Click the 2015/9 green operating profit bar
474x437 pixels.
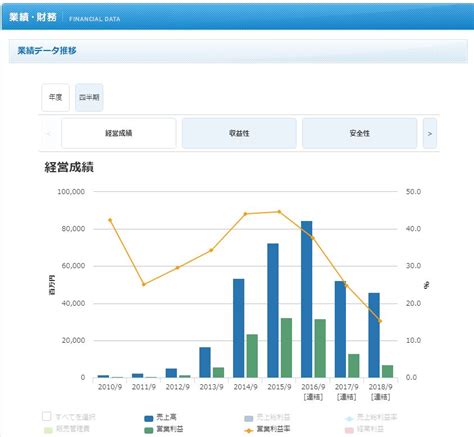[286, 348]
